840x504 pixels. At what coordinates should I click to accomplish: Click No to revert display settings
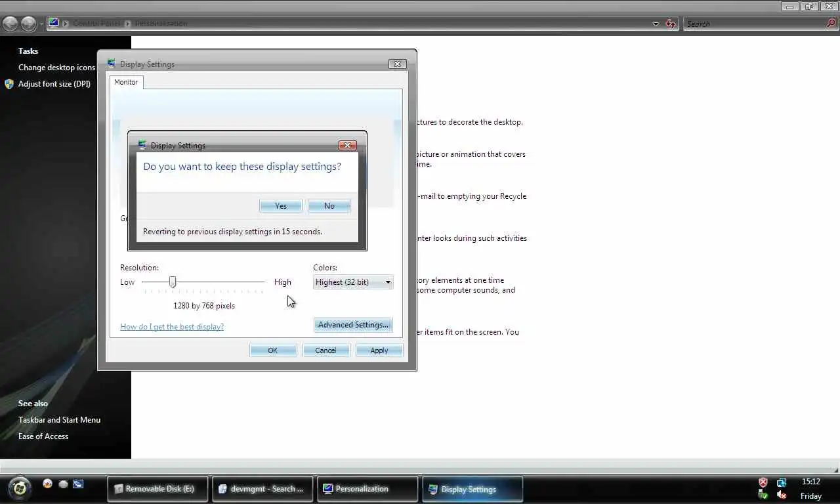pos(329,206)
